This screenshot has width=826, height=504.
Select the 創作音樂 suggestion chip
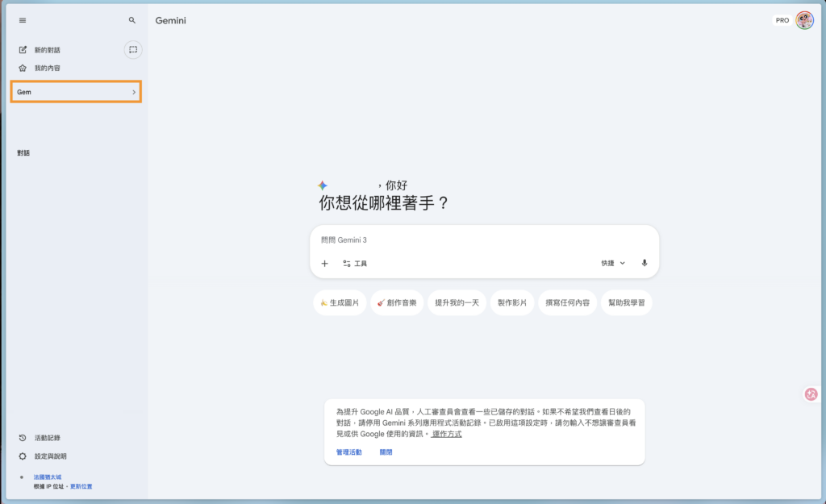[397, 303]
